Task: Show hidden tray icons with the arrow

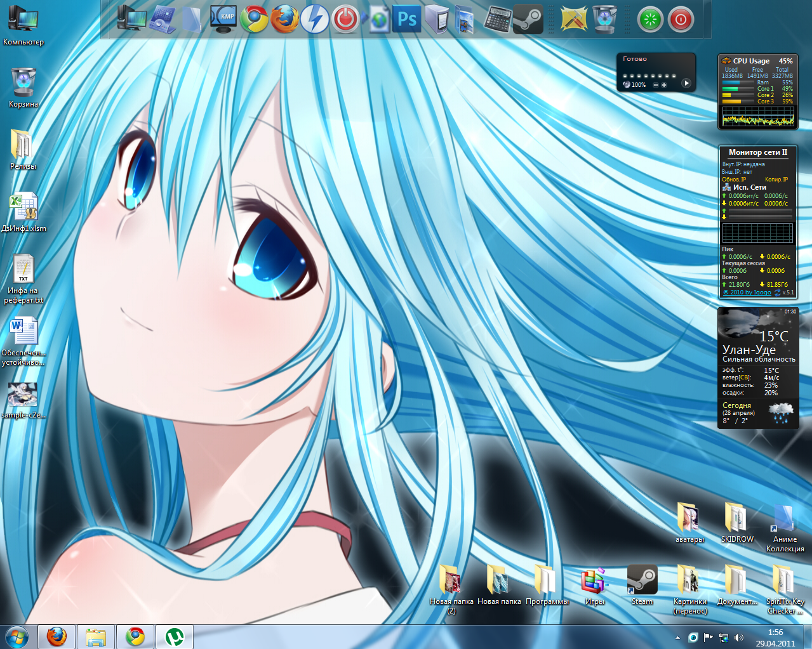Action: coord(677,637)
